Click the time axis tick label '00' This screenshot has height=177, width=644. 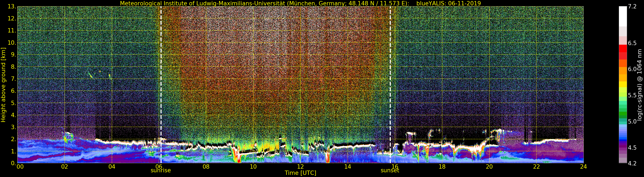(20, 166)
